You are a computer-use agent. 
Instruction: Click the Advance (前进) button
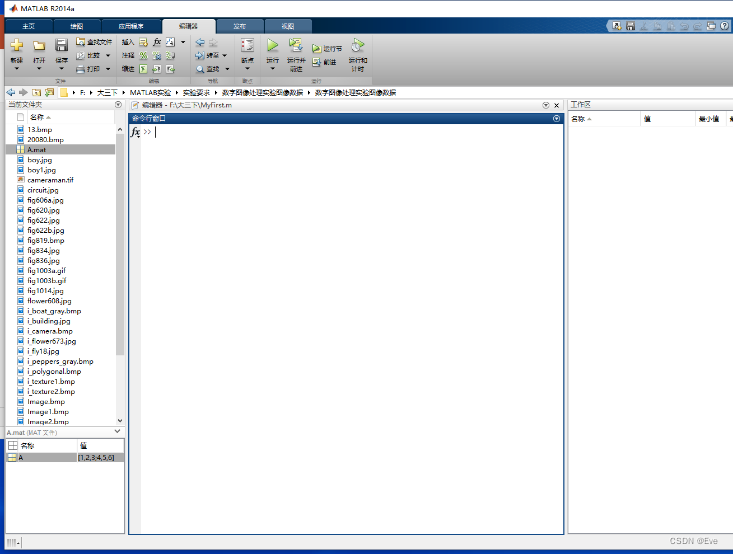pos(324,62)
